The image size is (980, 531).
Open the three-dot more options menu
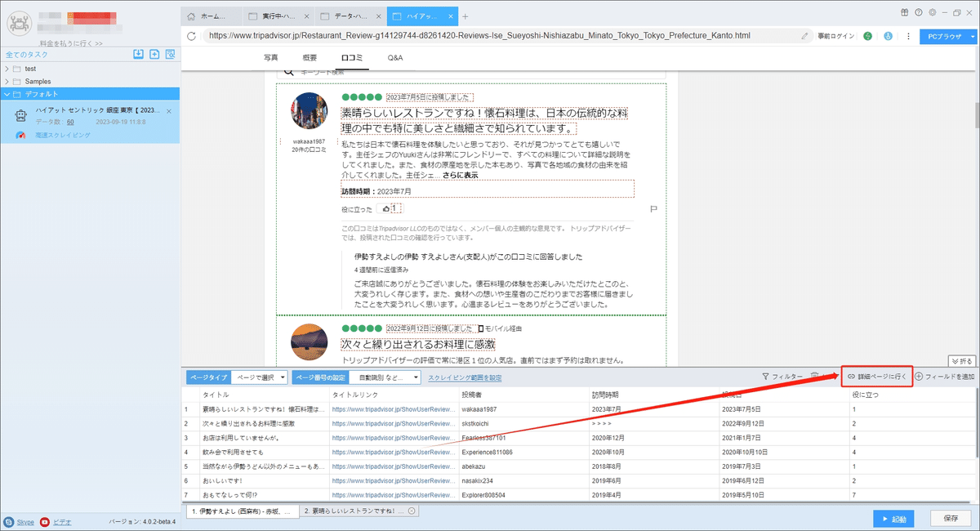[x=908, y=36]
